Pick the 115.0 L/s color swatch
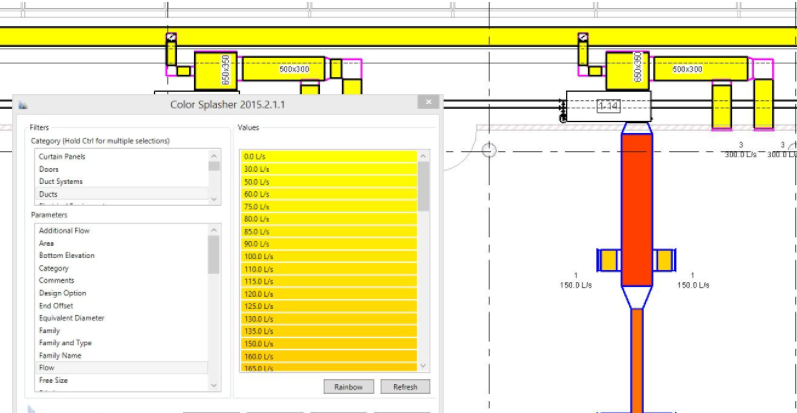This screenshot has width=797, height=413. (329, 281)
